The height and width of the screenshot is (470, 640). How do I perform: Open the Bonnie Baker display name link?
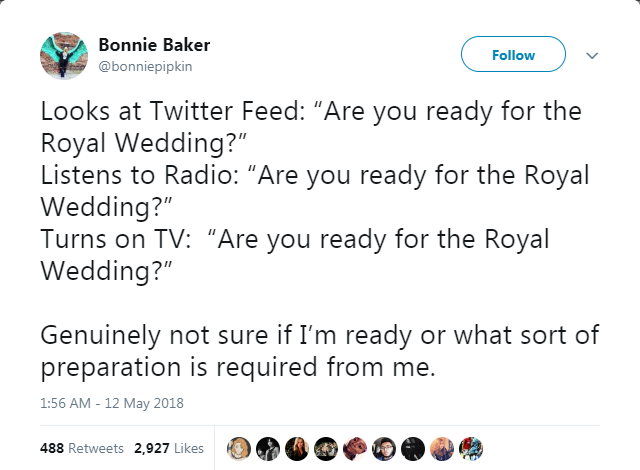(x=154, y=45)
